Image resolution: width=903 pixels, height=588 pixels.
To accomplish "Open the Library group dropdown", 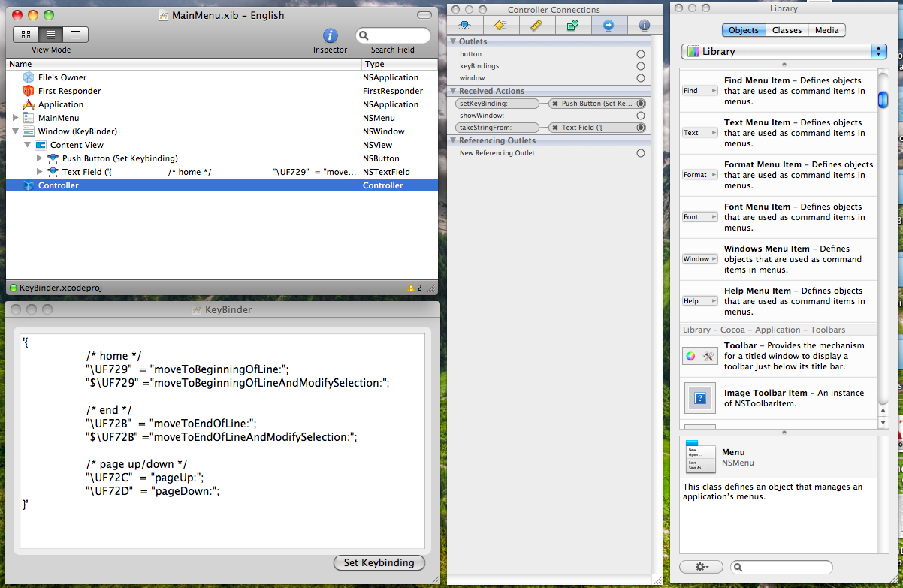I will pyautogui.click(x=784, y=51).
